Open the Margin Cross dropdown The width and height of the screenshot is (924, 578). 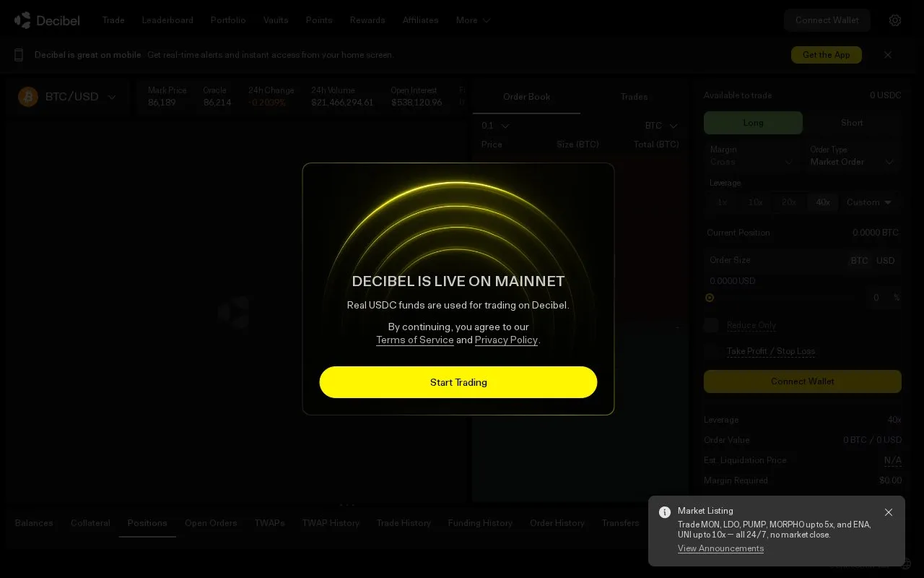point(753,156)
